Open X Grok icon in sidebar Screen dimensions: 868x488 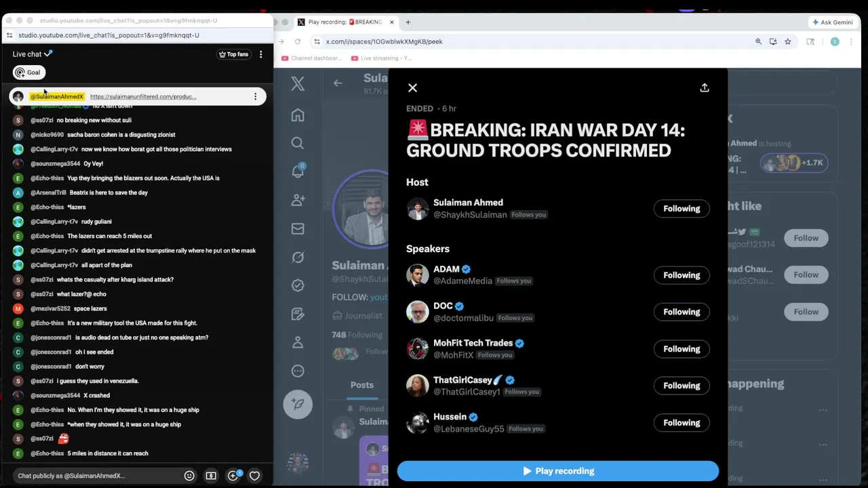298,258
